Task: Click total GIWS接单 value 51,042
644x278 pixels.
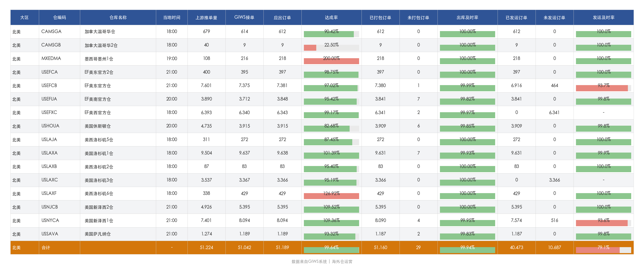Action: 244,248
